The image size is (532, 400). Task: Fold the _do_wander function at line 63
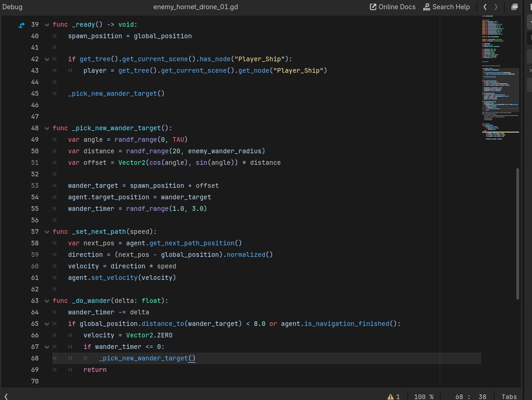pos(47,301)
